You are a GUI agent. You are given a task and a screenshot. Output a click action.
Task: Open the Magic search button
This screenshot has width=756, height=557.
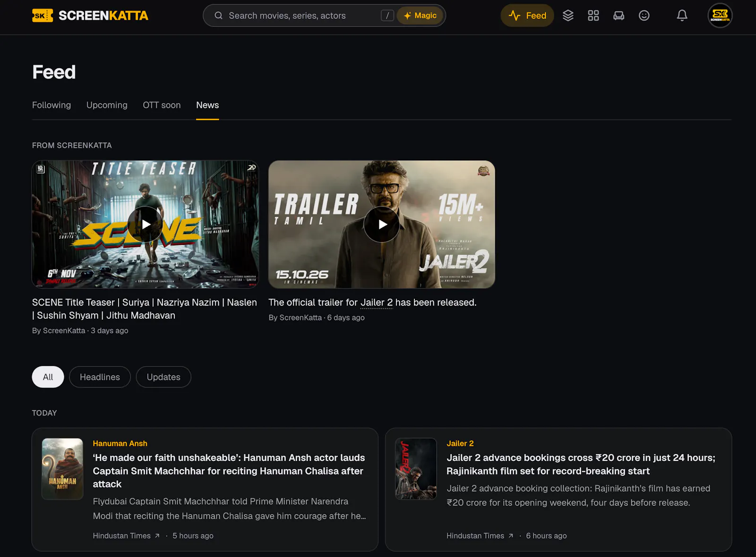[420, 16]
